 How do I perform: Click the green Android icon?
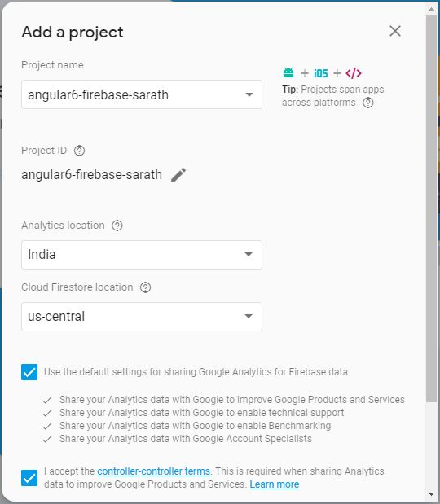click(288, 73)
